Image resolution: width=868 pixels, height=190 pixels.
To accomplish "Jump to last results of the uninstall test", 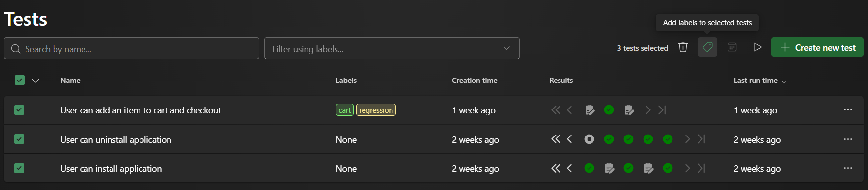I will pos(701,139).
